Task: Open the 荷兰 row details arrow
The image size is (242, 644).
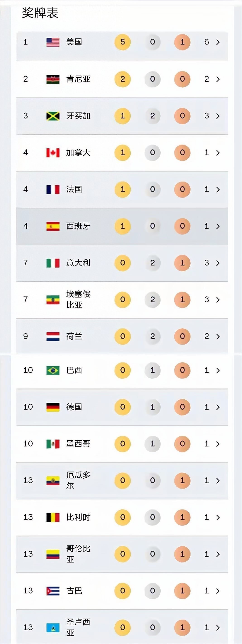Action: [x=218, y=337]
